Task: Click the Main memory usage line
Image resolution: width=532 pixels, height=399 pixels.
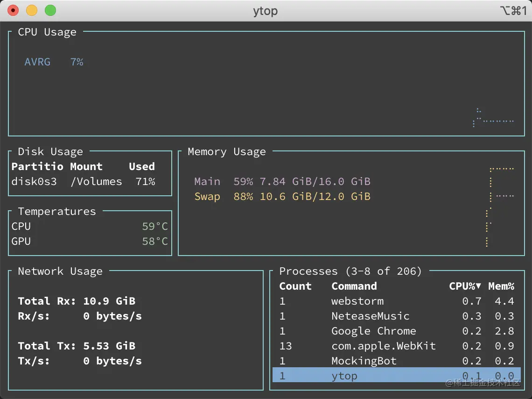Action: coord(282,181)
